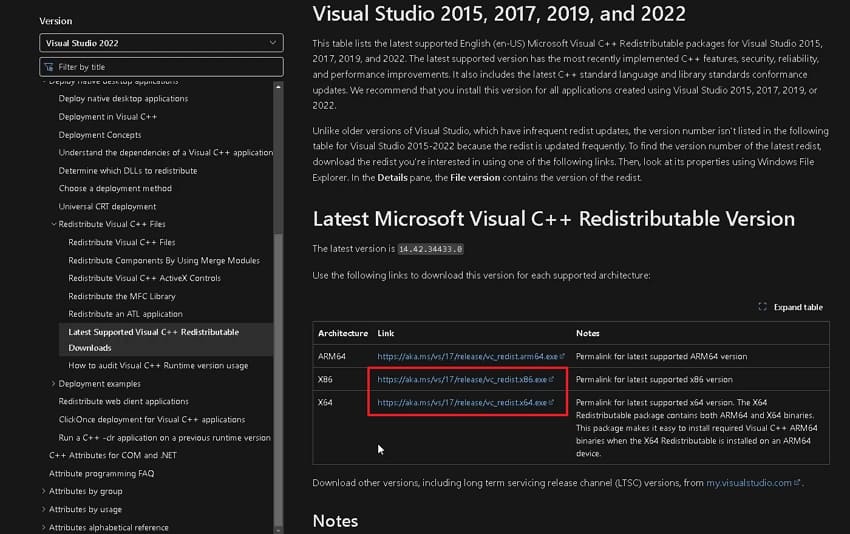Click the sidebar scrollbar up arrow

tap(278, 86)
